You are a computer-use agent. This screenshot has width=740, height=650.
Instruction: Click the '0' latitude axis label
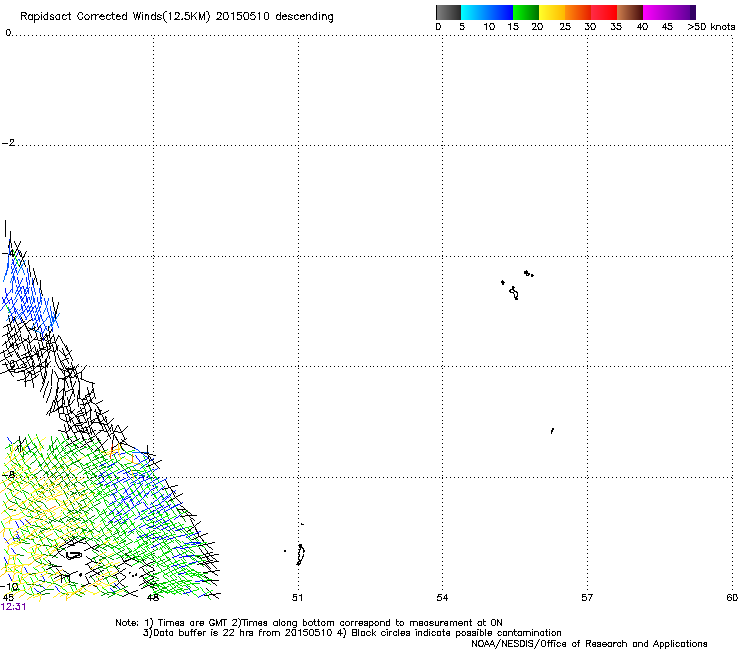(8, 33)
